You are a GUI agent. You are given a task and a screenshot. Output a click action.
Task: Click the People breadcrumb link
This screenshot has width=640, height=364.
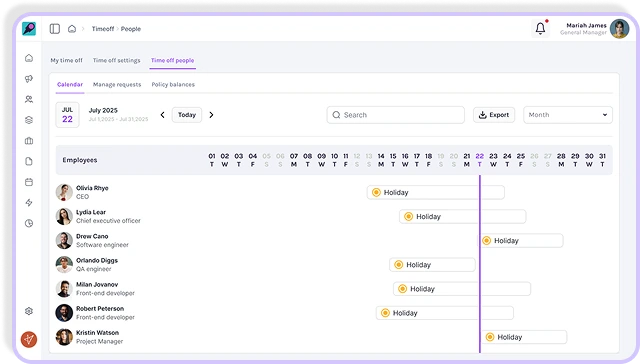[x=131, y=29]
